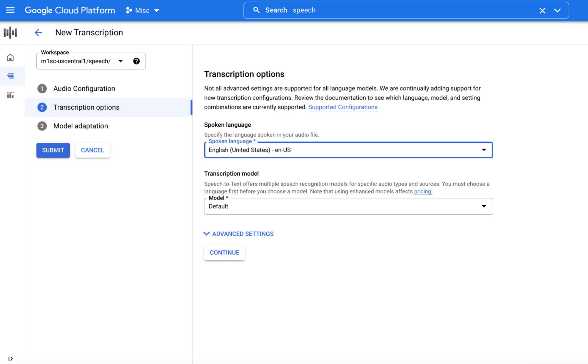The width and height of the screenshot is (588, 364).
Task: Open the transcriptions list icon in sidebar
Action: coord(10,76)
